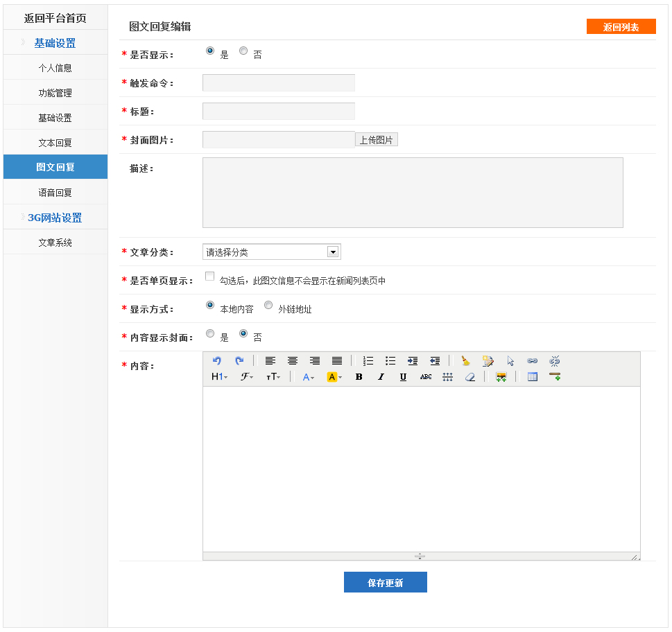Click the orange 返回列表 button
672x632 pixels.
(x=621, y=27)
